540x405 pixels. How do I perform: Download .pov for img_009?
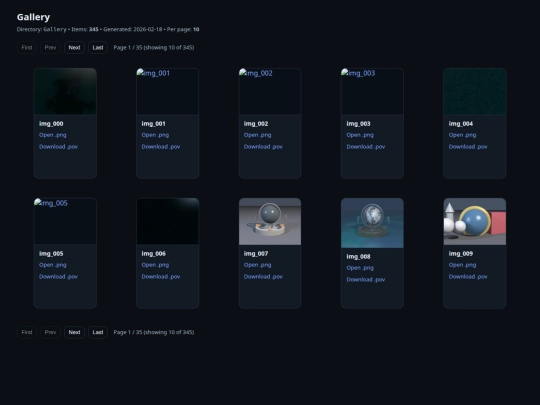pos(468,277)
